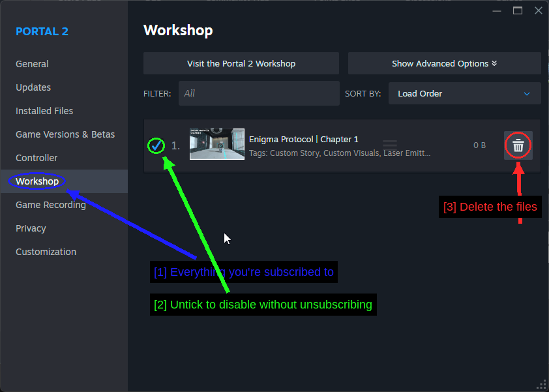
Task: Click Visit the Portal 2 Workshop button
Action: pos(241,63)
